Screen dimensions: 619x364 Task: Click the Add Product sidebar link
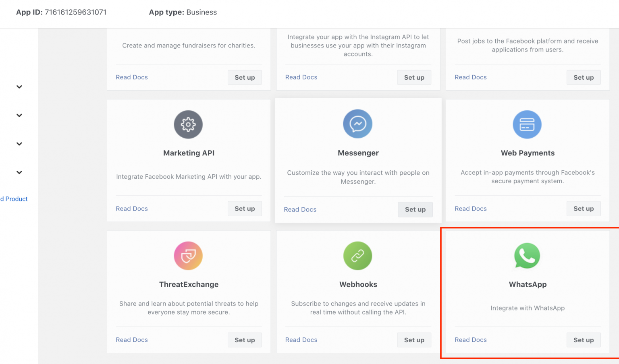point(14,199)
